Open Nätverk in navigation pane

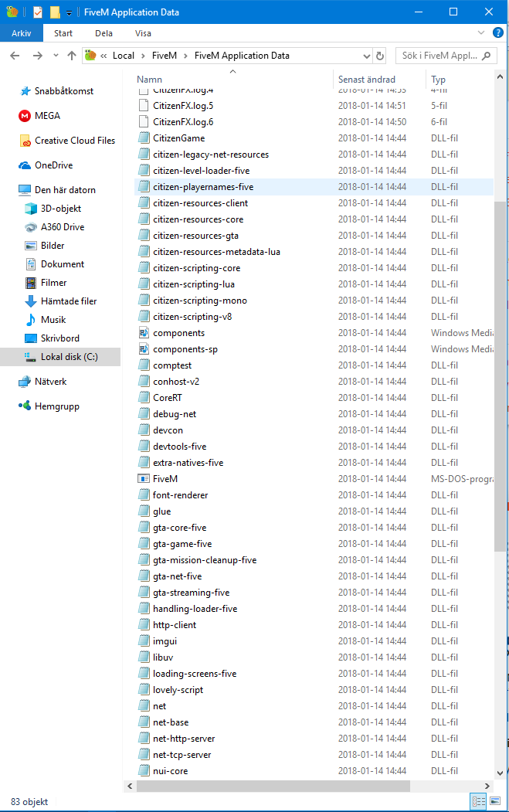[x=42, y=382]
